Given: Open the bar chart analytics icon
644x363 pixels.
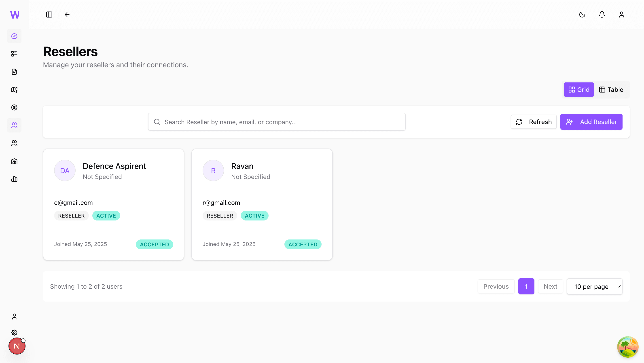Looking at the screenshot, I should point(14,179).
